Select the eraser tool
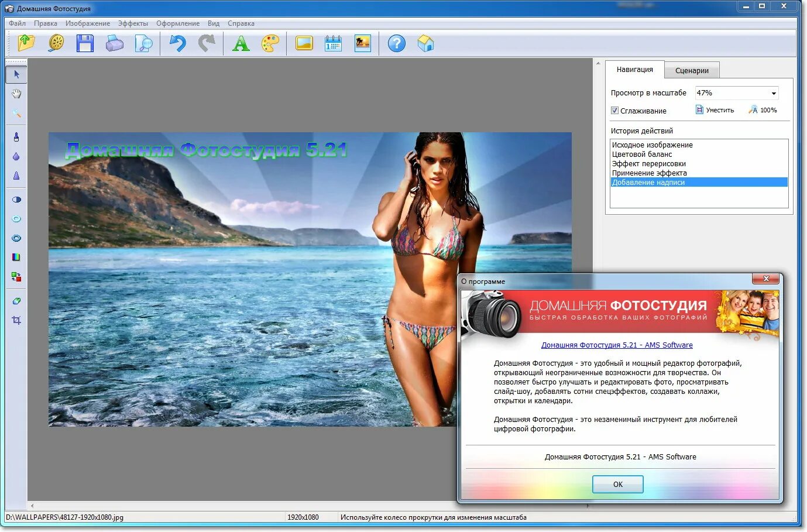The height and width of the screenshot is (532, 807). coord(16,301)
